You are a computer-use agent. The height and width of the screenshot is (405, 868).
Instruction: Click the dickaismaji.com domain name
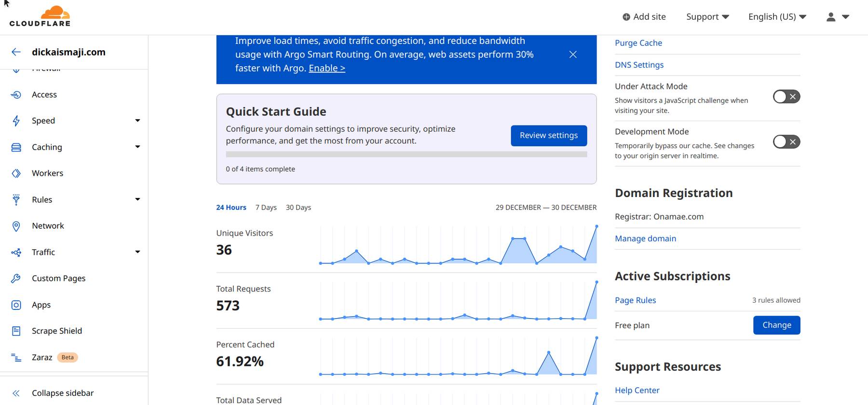coord(68,52)
